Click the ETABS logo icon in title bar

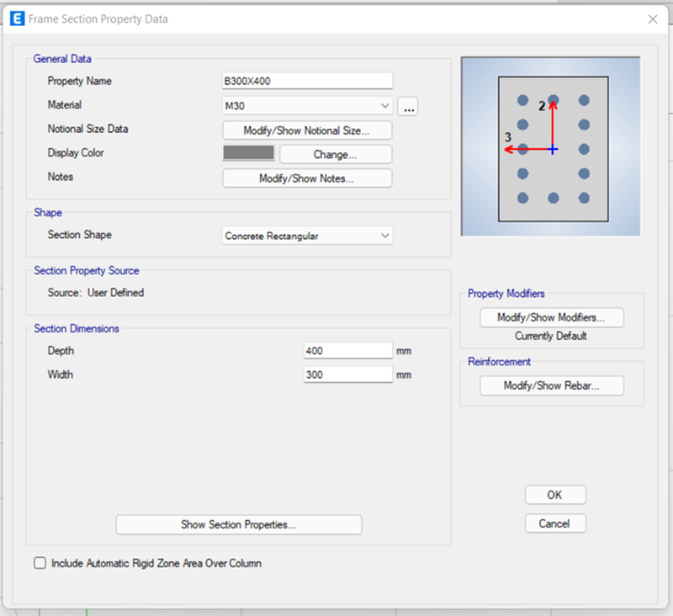(x=17, y=19)
